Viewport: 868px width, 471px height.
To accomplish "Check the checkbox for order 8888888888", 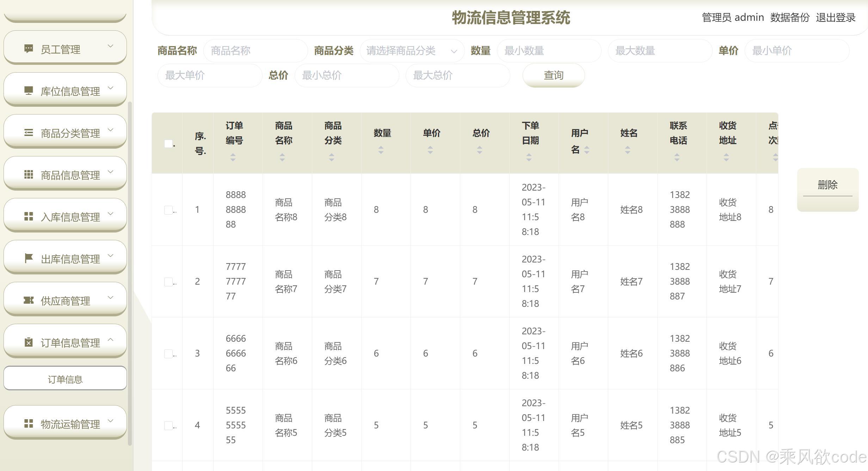I will pos(168,210).
